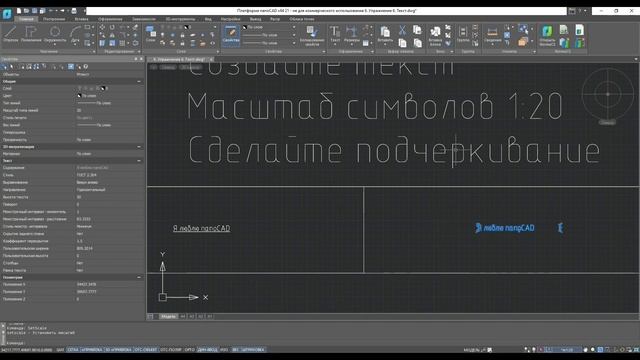Toggle СЕТКА grid in status bar

tap(73, 350)
